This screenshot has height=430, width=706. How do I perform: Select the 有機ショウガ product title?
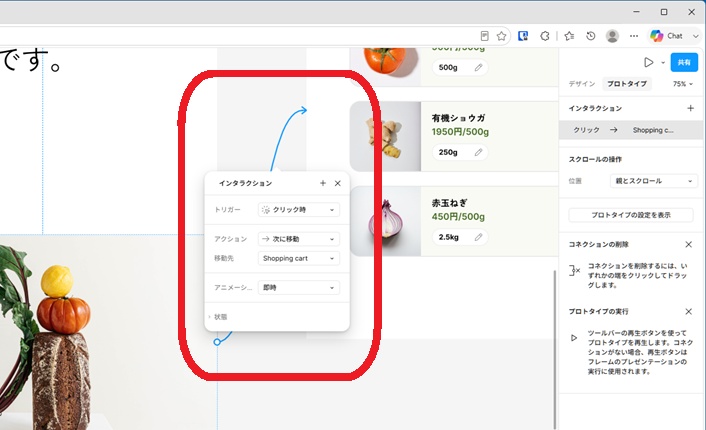coord(458,118)
